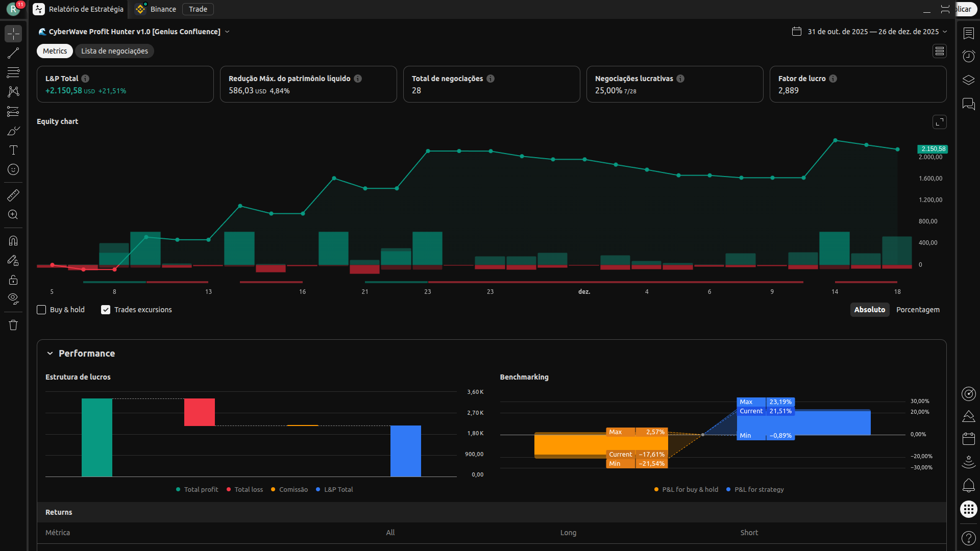This screenshot has width=980, height=551.
Task: Switch equity chart to Absoluto
Action: tap(870, 310)
